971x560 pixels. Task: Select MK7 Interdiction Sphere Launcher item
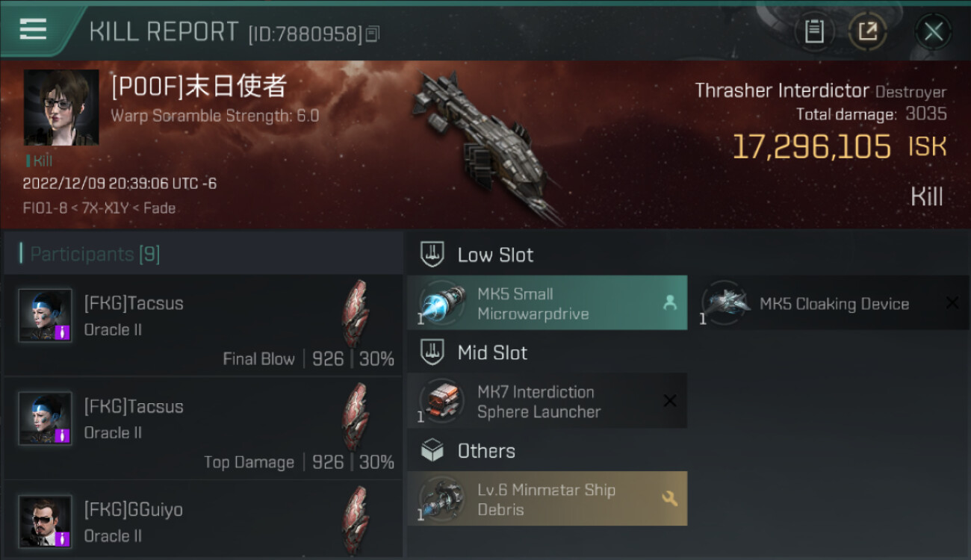click(x=547, y=401)
